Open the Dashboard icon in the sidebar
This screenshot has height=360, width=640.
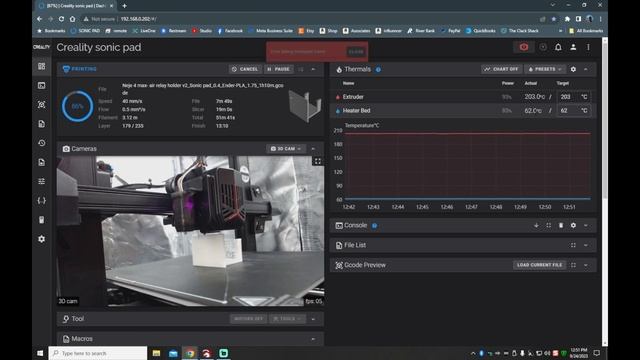tap(42, 66)
